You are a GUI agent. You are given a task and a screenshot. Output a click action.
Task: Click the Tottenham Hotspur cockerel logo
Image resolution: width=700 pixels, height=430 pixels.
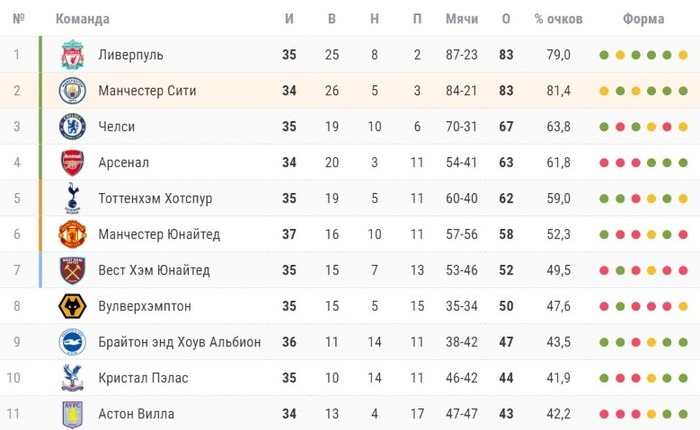(72, 198)
